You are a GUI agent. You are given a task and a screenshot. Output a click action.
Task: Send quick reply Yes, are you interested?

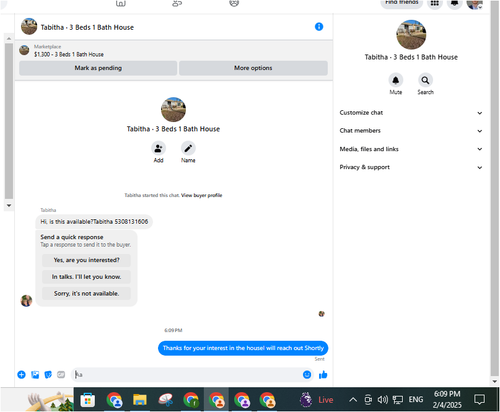(86, 260)
